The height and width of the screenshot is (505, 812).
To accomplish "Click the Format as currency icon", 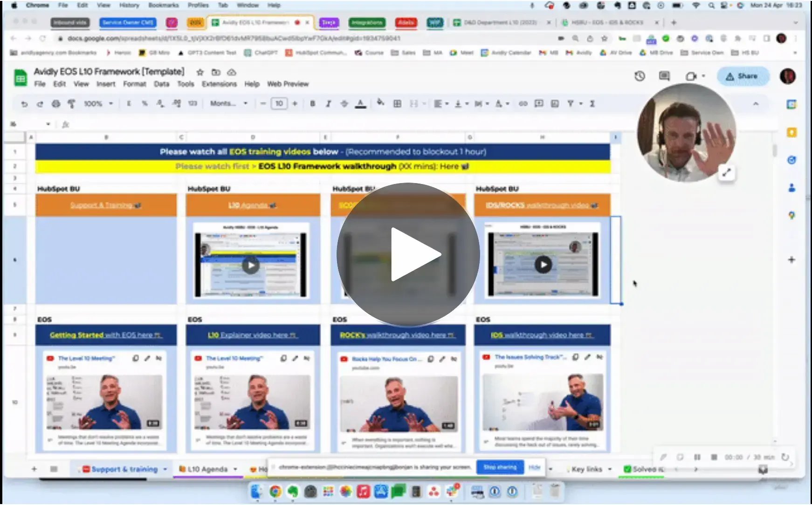I will pyautogui.click(x=129, y=103).
